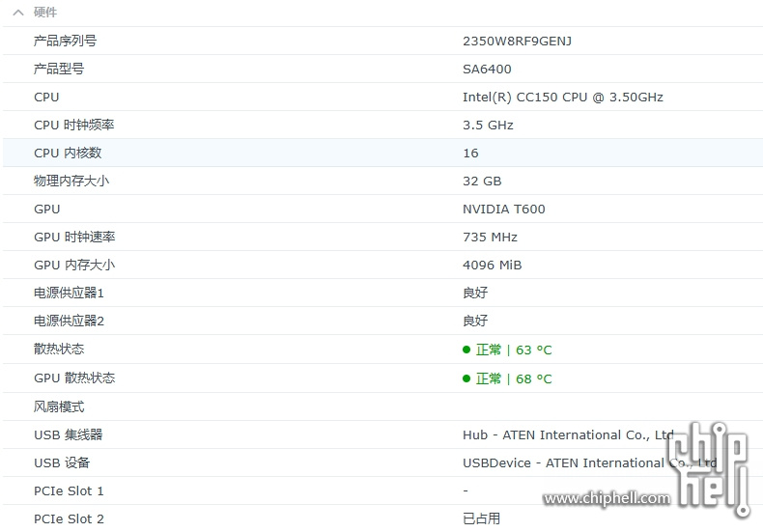Click the 散热状态 label

point(59,349)
